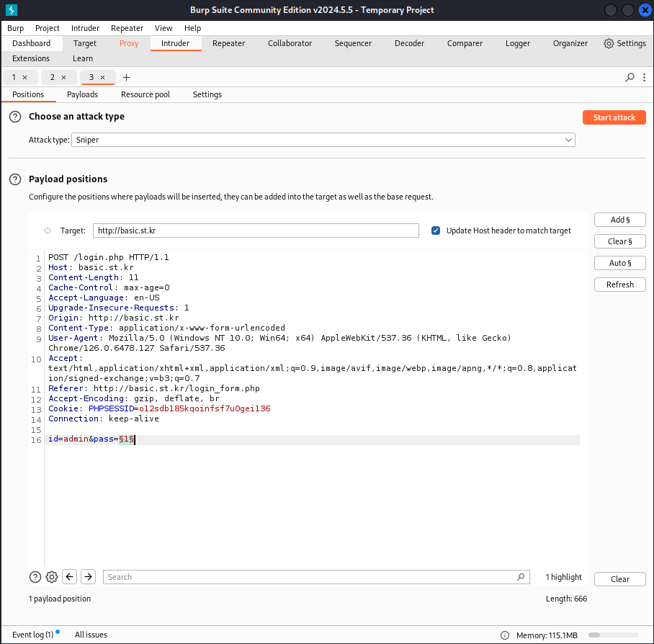The height and width of the screenshot is (644, 654).
Task: Open the Project menu
Action: click(x=47, y=28)
